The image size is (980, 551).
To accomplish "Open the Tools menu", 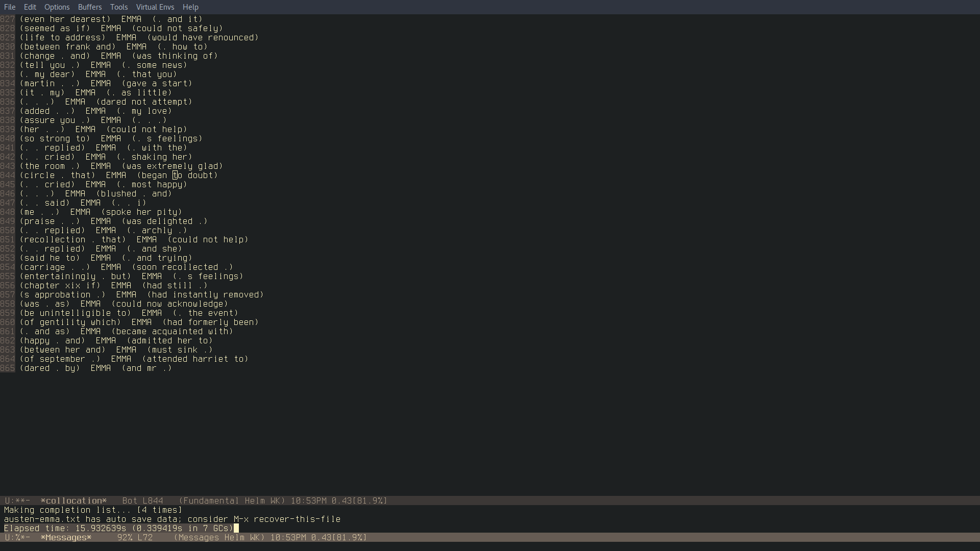I will pyautogui.click(x=118, y=7).
